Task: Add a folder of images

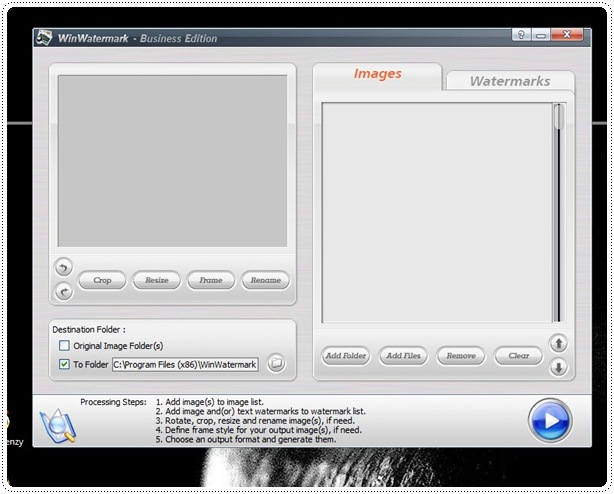Action: [x=346, y=356]
